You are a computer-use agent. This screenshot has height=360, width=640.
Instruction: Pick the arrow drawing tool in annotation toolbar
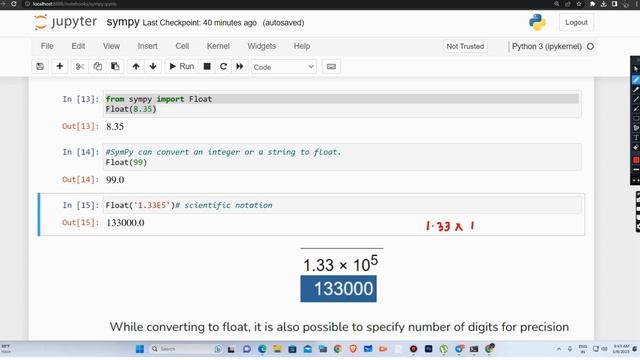(636, 109)
